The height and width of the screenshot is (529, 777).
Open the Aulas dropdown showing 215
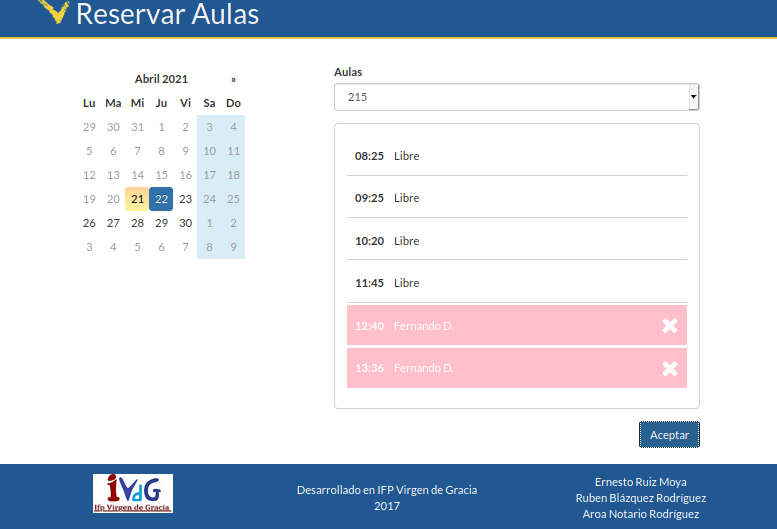pyautogui.click(x=516, y=97)
